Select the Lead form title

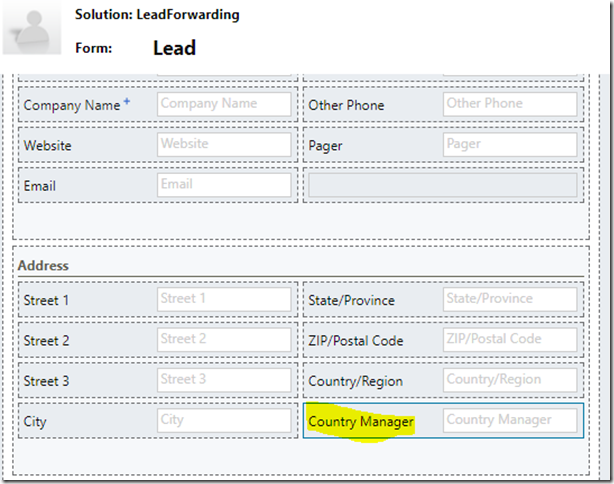174,48
